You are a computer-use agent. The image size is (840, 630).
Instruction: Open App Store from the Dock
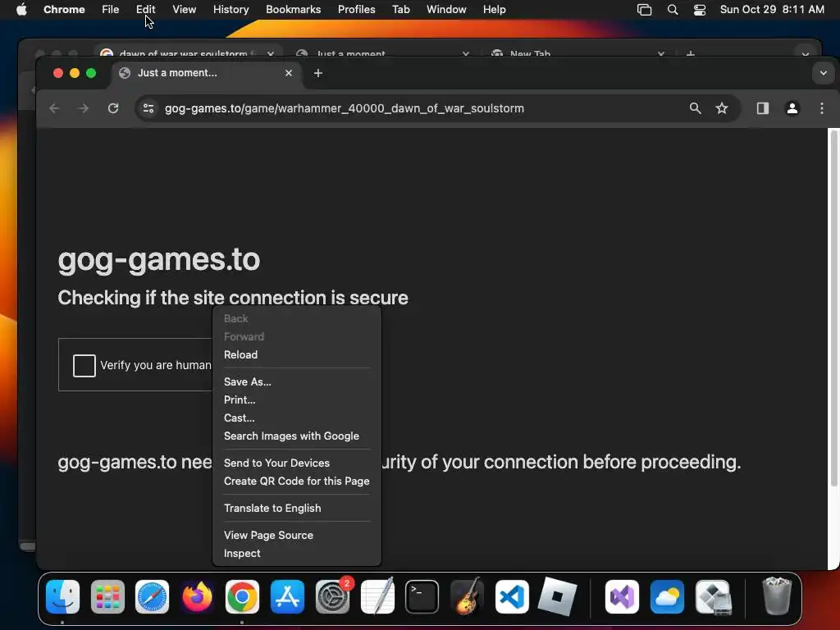coord(287,596)
